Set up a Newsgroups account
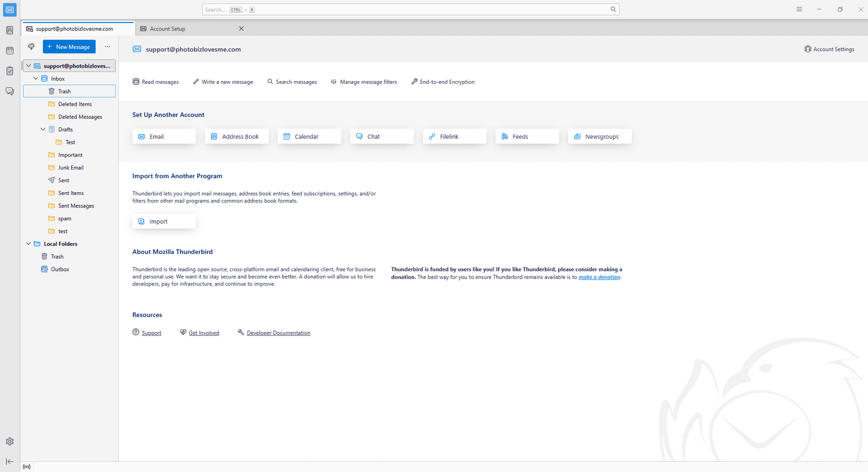 pos(600,137)
